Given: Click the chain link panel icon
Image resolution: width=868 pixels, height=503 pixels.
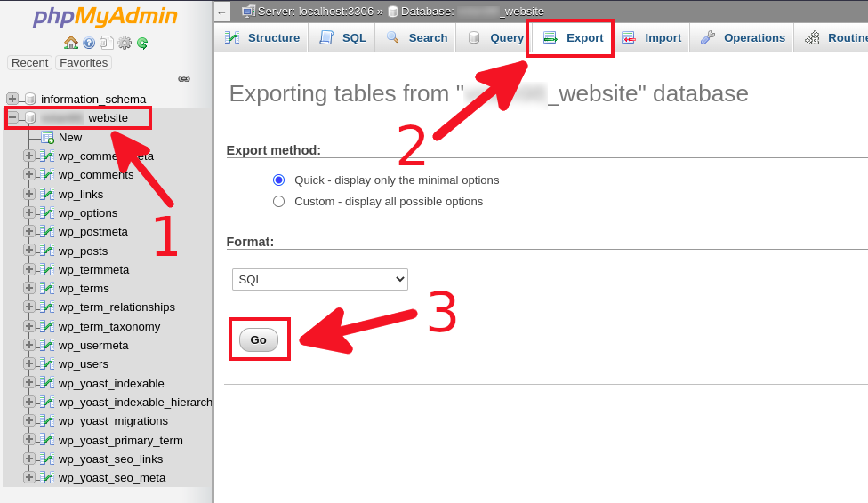Looking at the screenshot, I should [184, 78].
